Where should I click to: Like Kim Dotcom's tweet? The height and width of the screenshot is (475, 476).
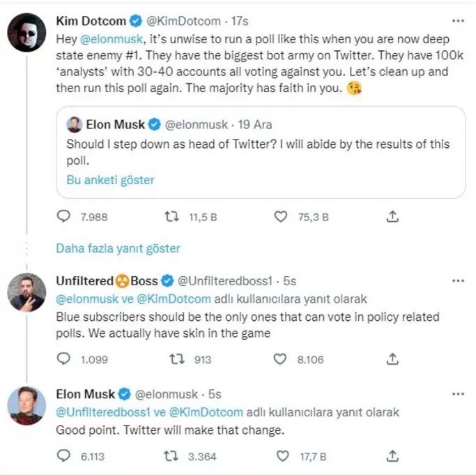tap(280, 217)
